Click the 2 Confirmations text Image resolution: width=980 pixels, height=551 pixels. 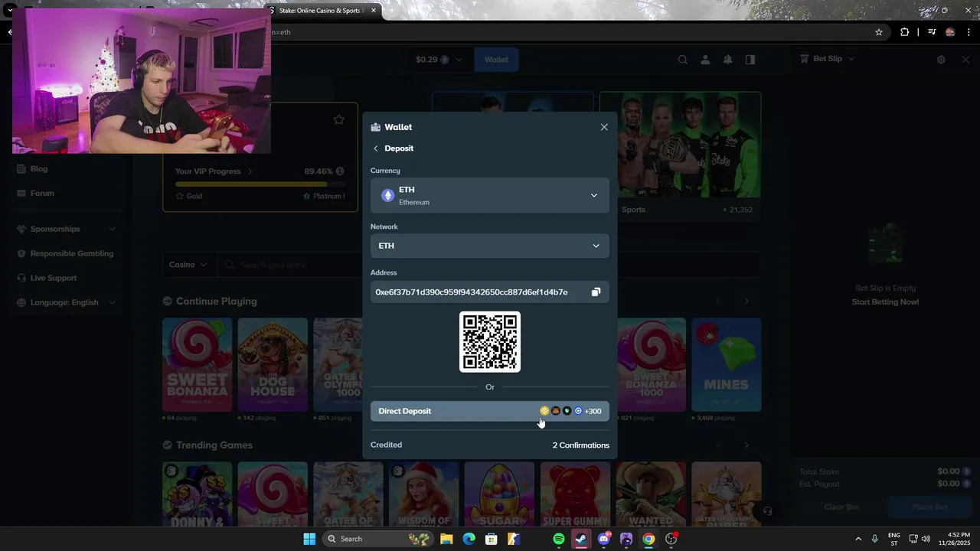tap(581, 445)
